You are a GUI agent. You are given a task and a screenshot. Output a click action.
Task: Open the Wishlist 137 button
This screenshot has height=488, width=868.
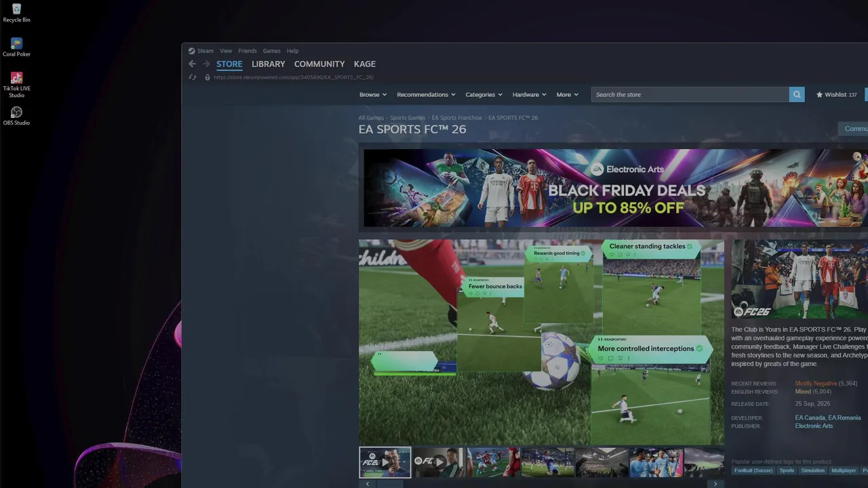pos(837,95)
